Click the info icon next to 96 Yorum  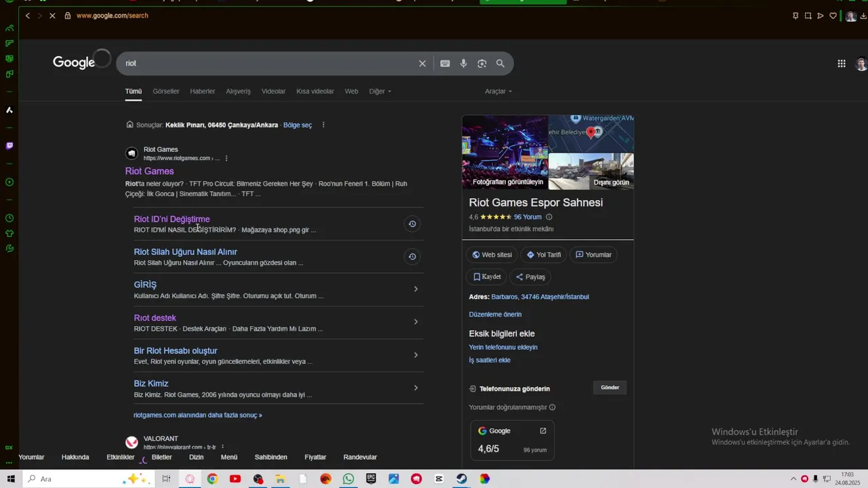[x=549, y=217]
